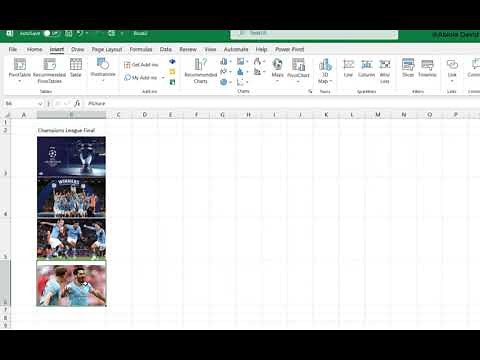Expand the Name Box dropdown
Screen dimensions: 480x360
(x=40, y=104)
